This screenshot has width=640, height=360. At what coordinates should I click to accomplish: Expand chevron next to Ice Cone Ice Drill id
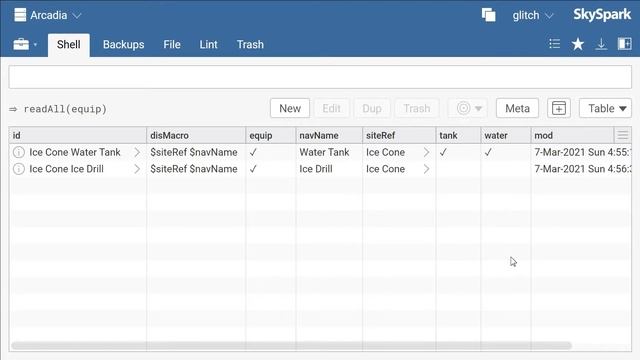(137, 169)
